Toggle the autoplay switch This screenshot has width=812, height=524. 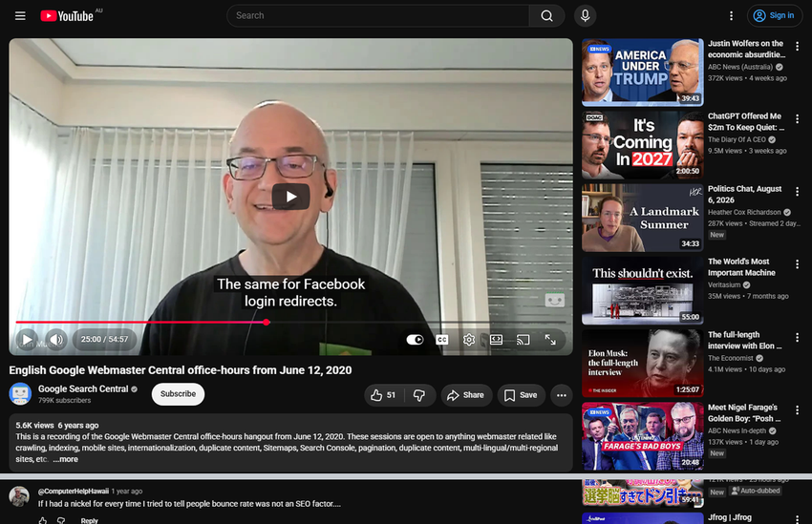(x=415, y=340)
